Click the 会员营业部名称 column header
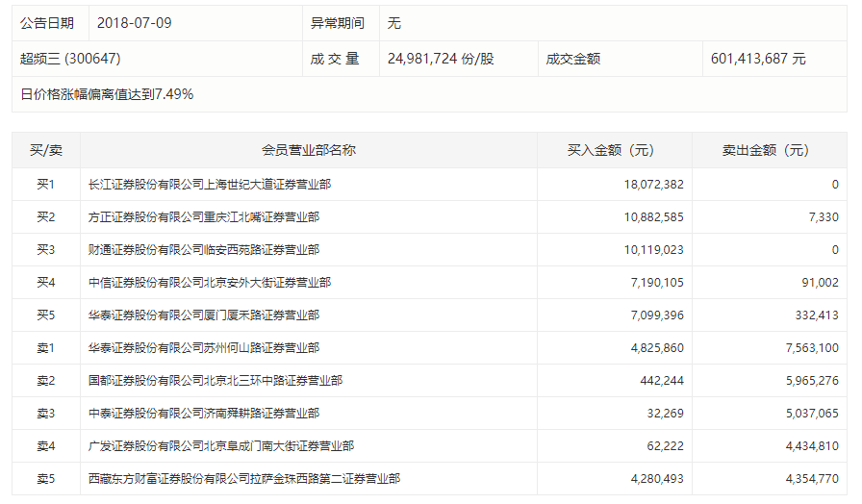This screenshot has height=504, width=862. pyautogui.click(x=309, y=151)
